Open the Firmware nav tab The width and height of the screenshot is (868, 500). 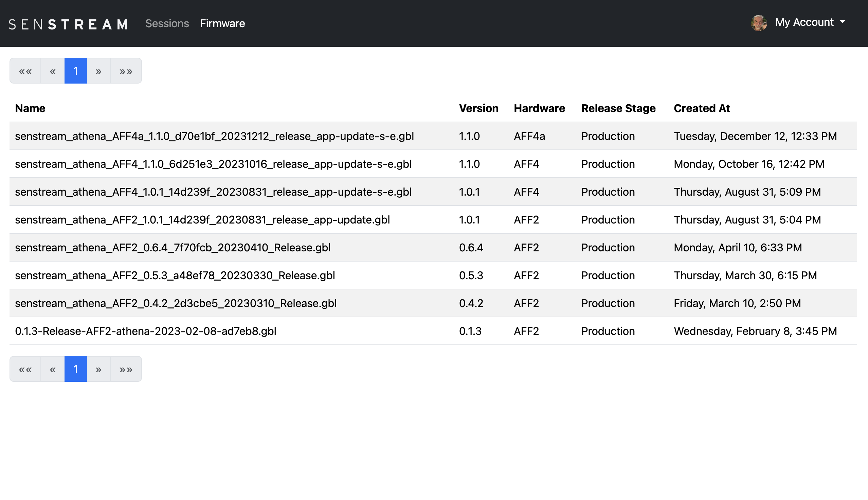click(x=222, y=23)
